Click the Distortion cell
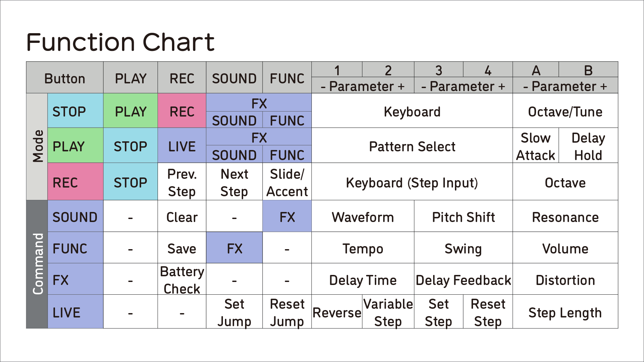Image resolution: width=644 pixels, height=362 pixels. (565, 280)
